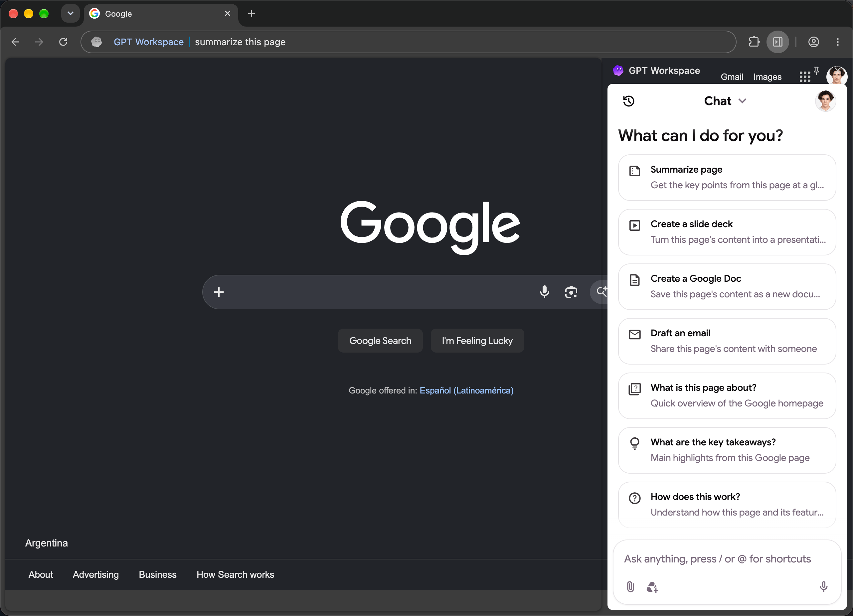Image resolution: width=853 pixels, height=616 pixels.
Task: Open Search by image camera icon
Action: (x=571, y=292)
